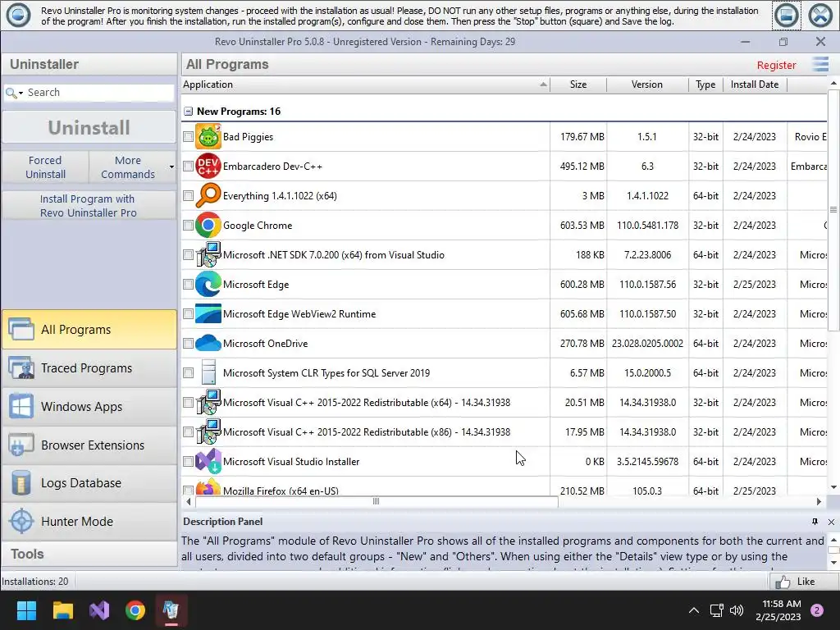Sort by the Application column header
This screenshot has width=840, height=630.
pos(365,84)
